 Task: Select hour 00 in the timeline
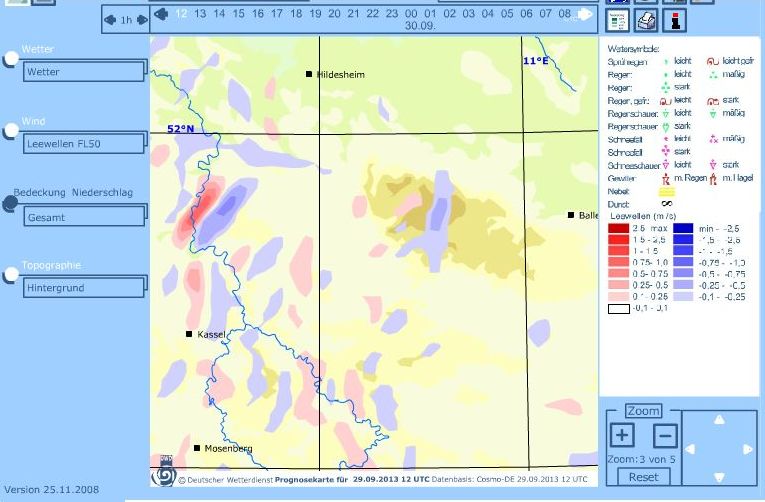coord(411,14)
